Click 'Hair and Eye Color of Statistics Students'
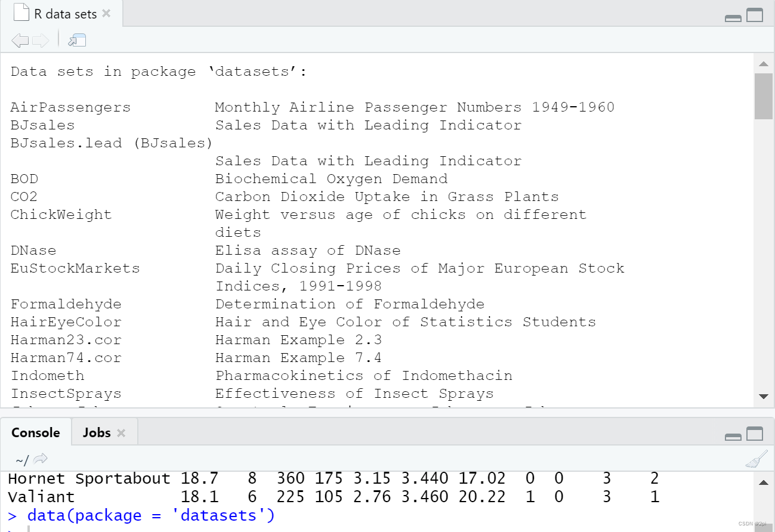Image resolution: width=775 pixels, height=532 pixels. click(x=406, y=322)
